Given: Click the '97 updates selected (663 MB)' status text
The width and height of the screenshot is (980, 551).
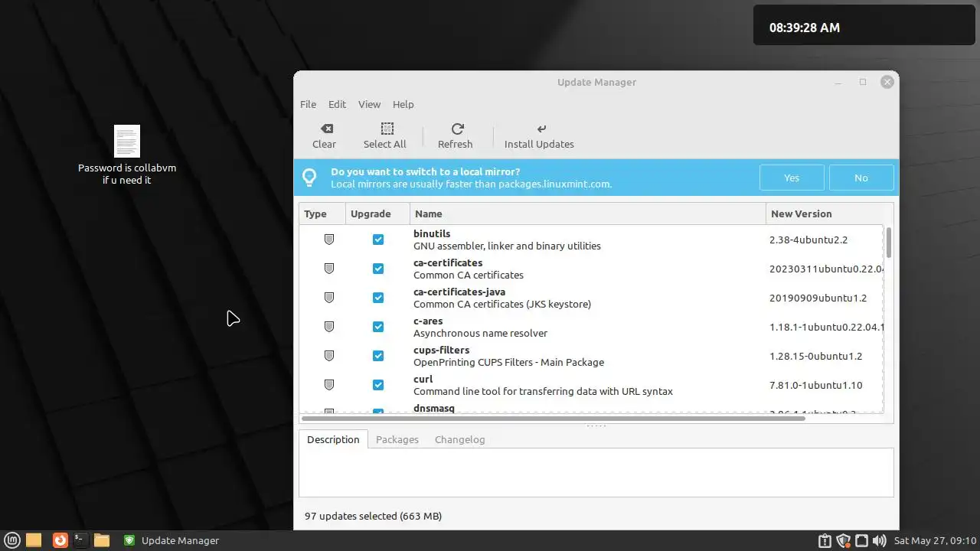Looking at the screenshot, I should tap(373, 516).
